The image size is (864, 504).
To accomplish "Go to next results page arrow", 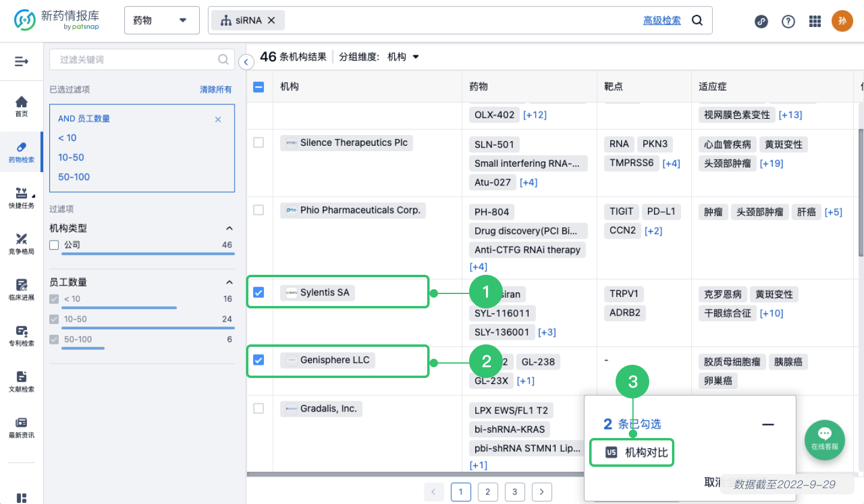I will [542, 492].
